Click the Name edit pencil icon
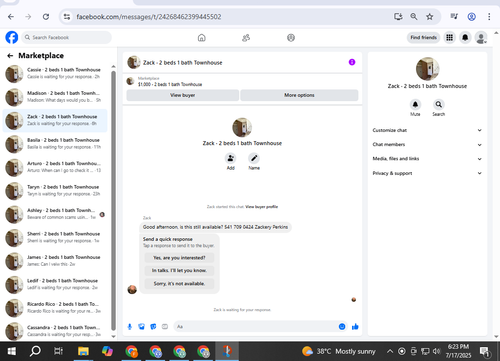Viewport: 500px width, 361px height. pos(254,158)
